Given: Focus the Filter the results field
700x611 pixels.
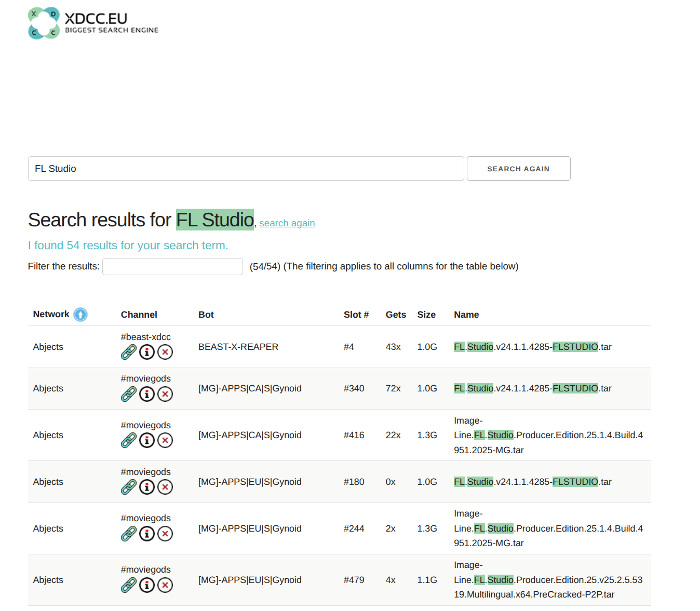Looking at the screenshot, I should (x=172, y=266).
